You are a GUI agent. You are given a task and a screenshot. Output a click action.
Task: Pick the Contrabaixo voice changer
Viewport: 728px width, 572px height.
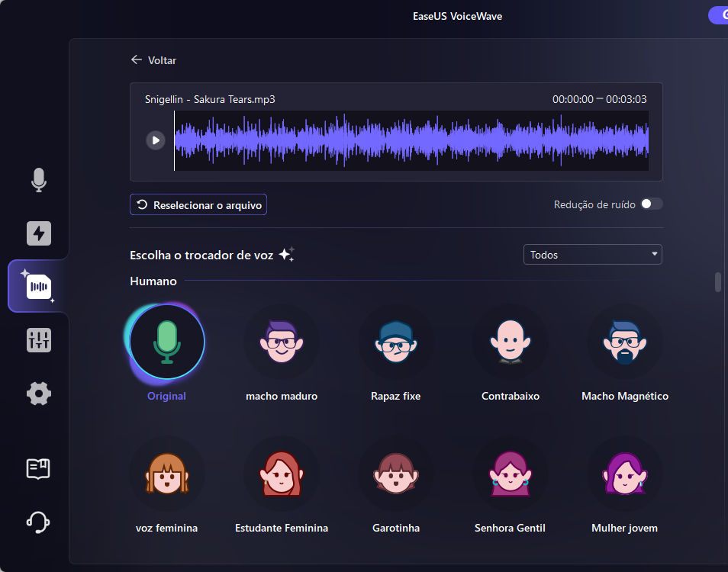pyautogui.click(x=510, y=342)
